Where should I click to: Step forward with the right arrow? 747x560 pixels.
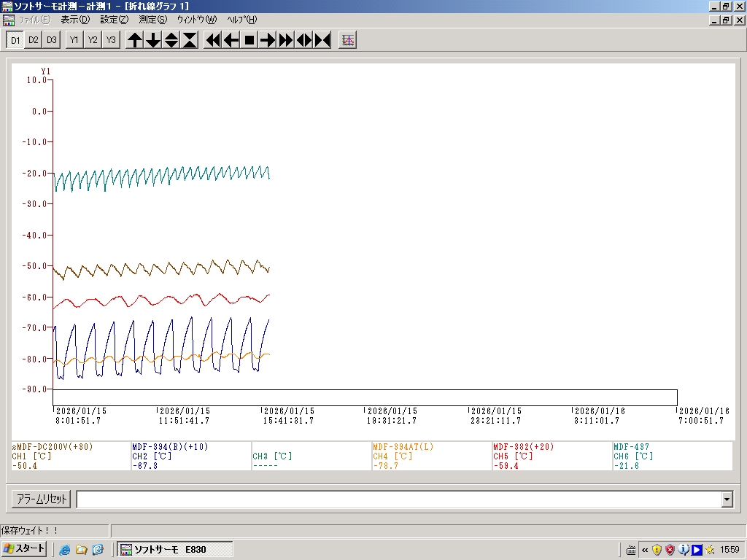click(268, 40)
